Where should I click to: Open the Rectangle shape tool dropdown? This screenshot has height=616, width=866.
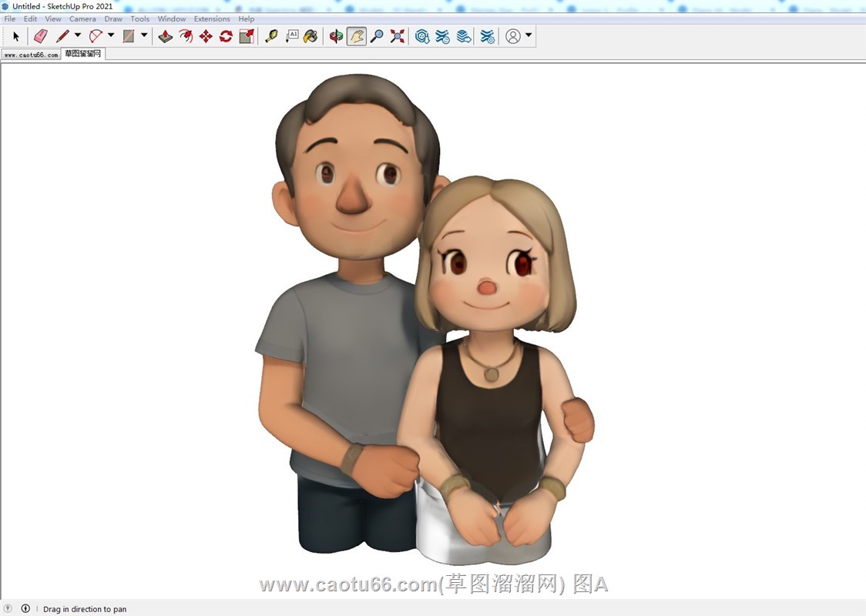tap(144, 35)
